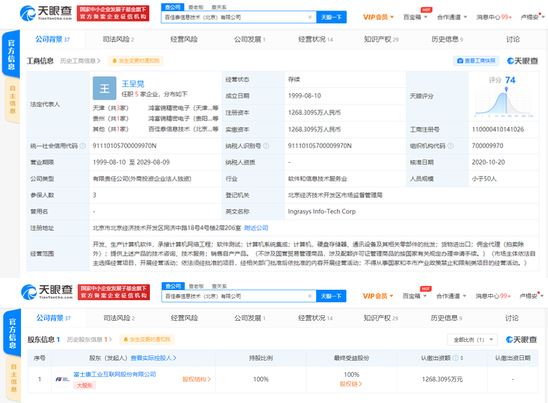Image resolution: width=548 pixels, height=403 pixels.
Task: Click the info icon beside 统一社会信用代码
Action: pyautogui.click(x=83, y=146)
